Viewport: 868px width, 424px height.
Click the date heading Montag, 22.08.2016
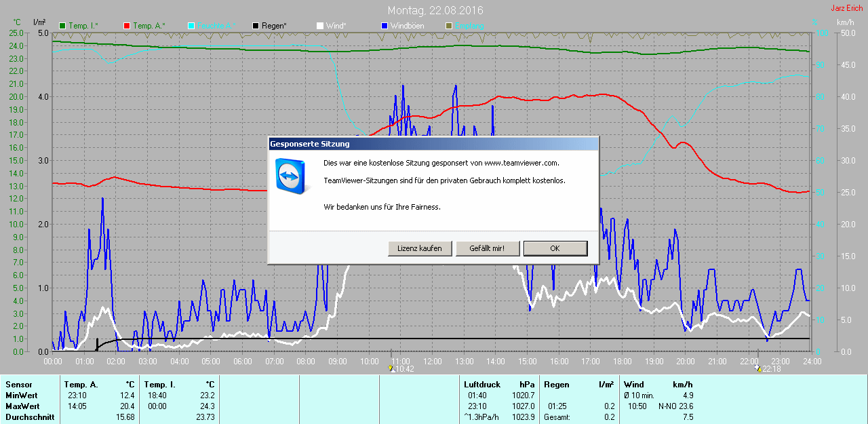435,11
